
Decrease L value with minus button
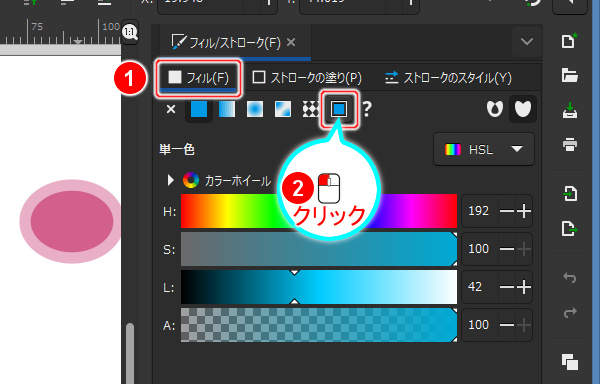click(507, 287)
